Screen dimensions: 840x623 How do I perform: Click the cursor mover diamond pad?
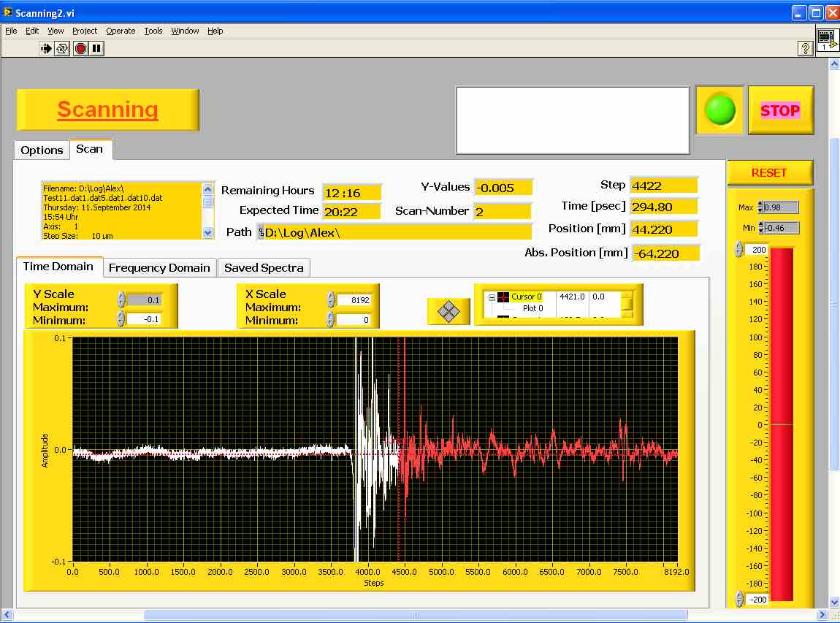(x=448, y=311)
